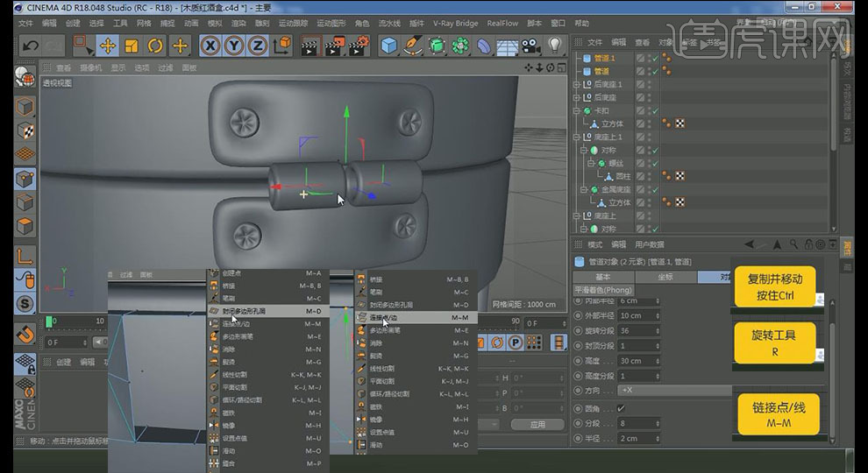Click the 高度 stepper arrows

[x=658, y=361]
